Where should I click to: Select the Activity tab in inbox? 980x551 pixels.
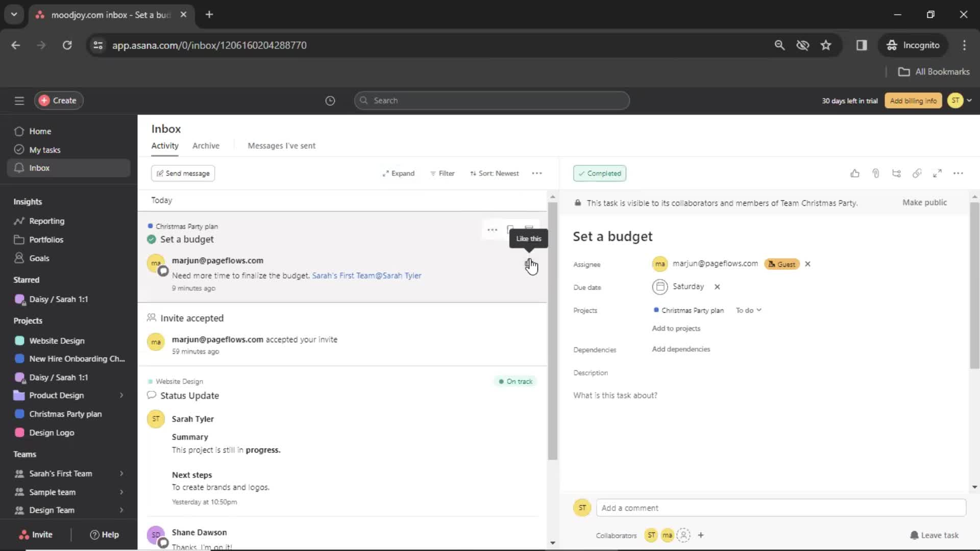pyautogui.click(x=164, y=145)
